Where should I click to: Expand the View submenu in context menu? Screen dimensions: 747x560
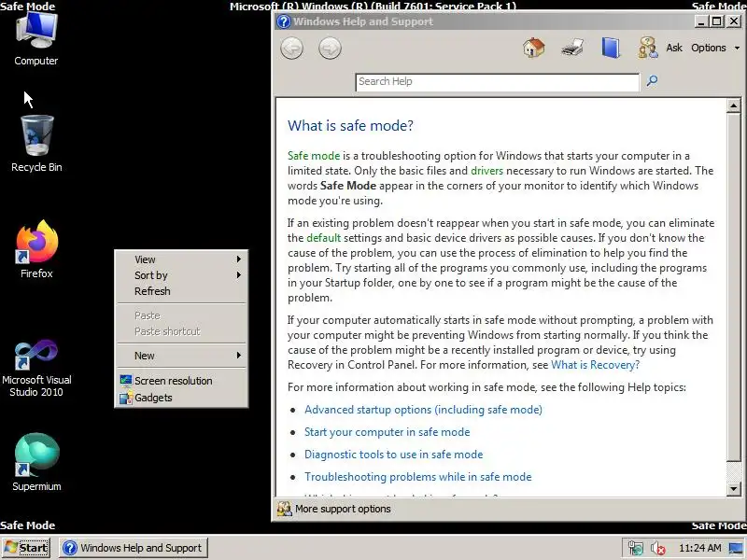click(181, 259)
